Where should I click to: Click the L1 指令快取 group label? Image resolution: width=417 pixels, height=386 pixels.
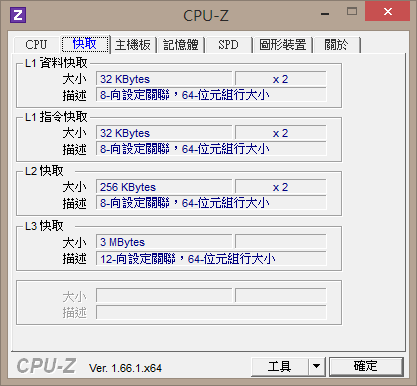click(56, 117)
